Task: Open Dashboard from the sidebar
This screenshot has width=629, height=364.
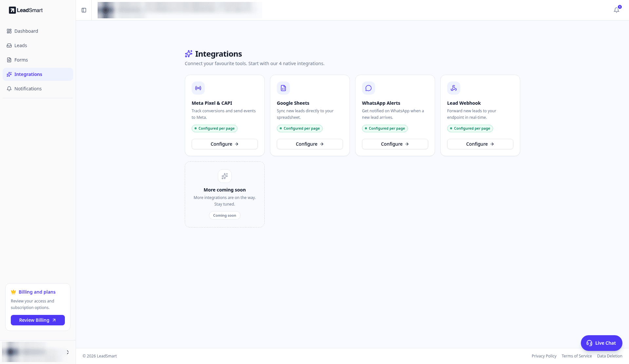Action: [x=38, y=31]
